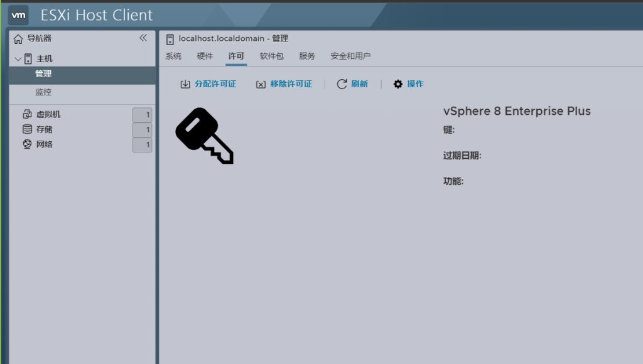
Task: Click the count badge next to 虚拟机
Action: pyautogui.click(x=143, y=114)
